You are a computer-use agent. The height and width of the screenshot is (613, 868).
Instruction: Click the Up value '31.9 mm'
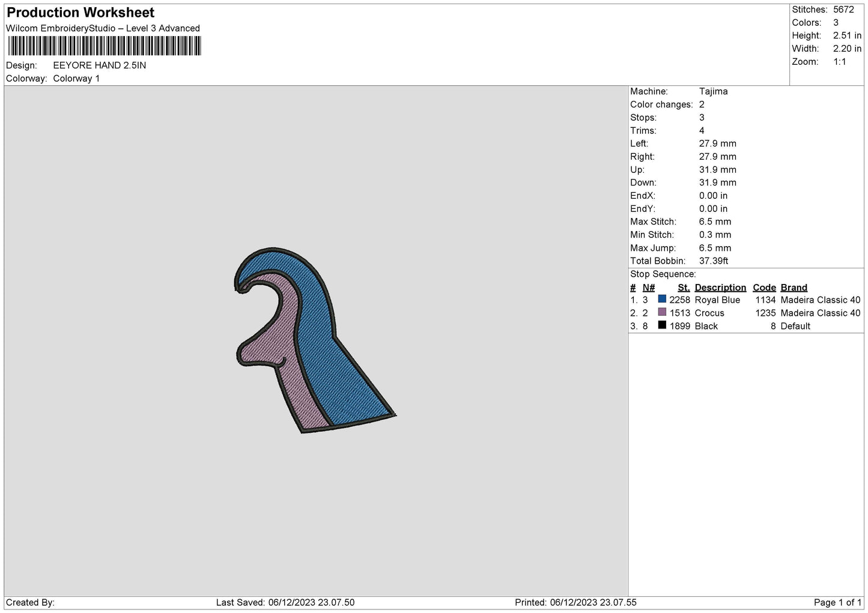tap(718, 169)
